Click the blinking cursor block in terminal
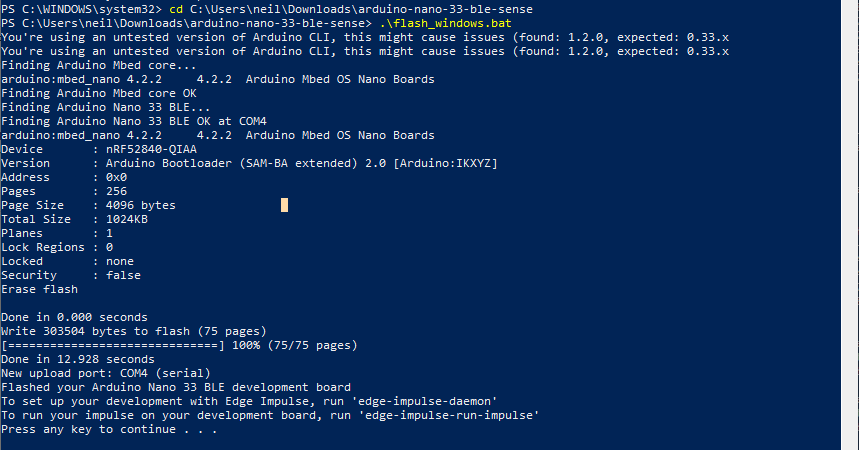This screenshot has width=859, height=450. [x=284, y=205]
